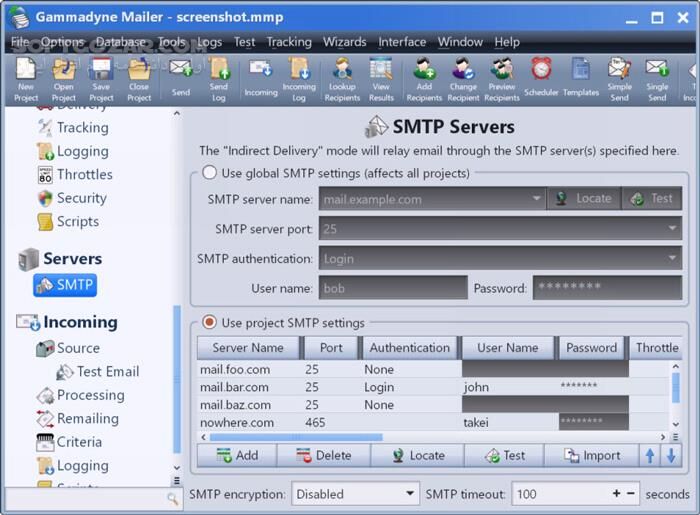Expand the SMTP authentication dropdown
The width and height of the screenshot is (700, 515).
coord(673,258)
